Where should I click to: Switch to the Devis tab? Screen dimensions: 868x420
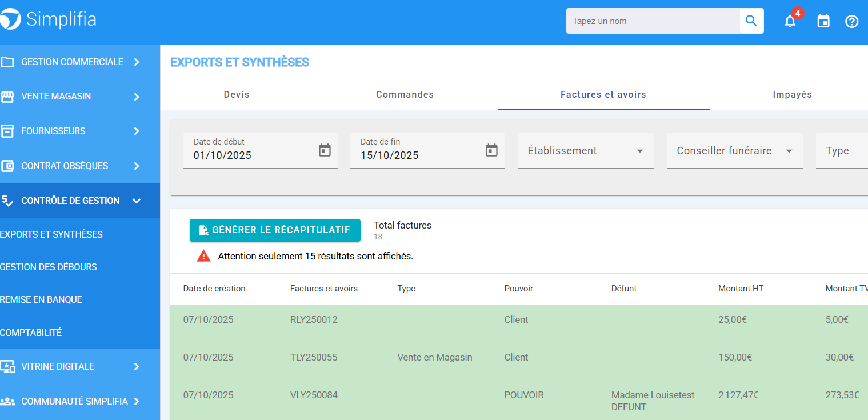(x=237, y=95)
